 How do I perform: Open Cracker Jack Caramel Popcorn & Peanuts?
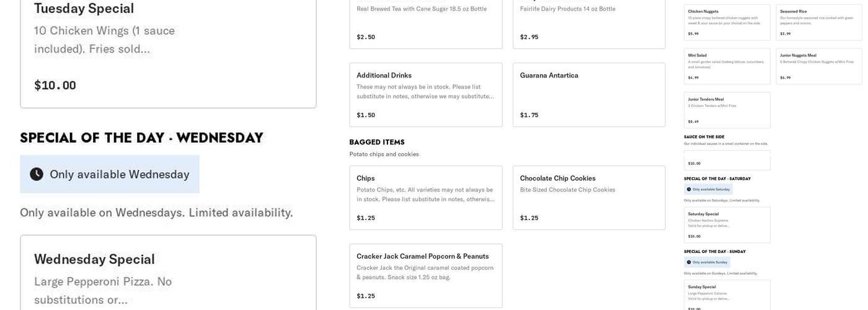click(x=425, y=276)
